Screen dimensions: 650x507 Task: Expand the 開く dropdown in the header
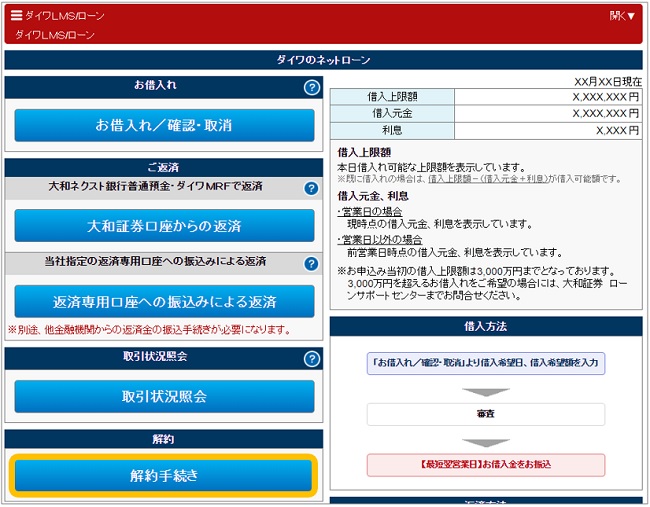[x=622, y=16]
